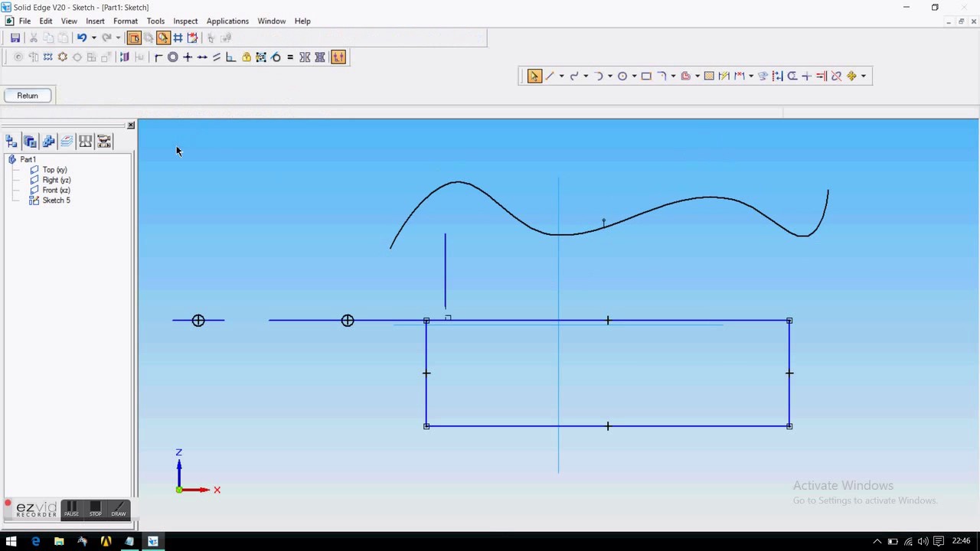This screenshot has width=980, height=551.
Task: Open the Edit menu
Action: point(46,21)
